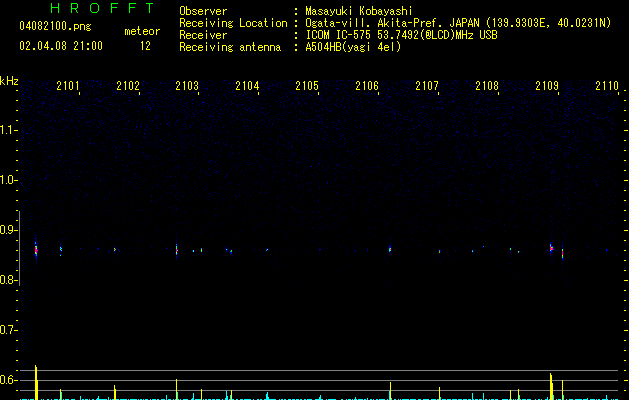
Task: Click the 2108 time marker
Action: point(487,86)
